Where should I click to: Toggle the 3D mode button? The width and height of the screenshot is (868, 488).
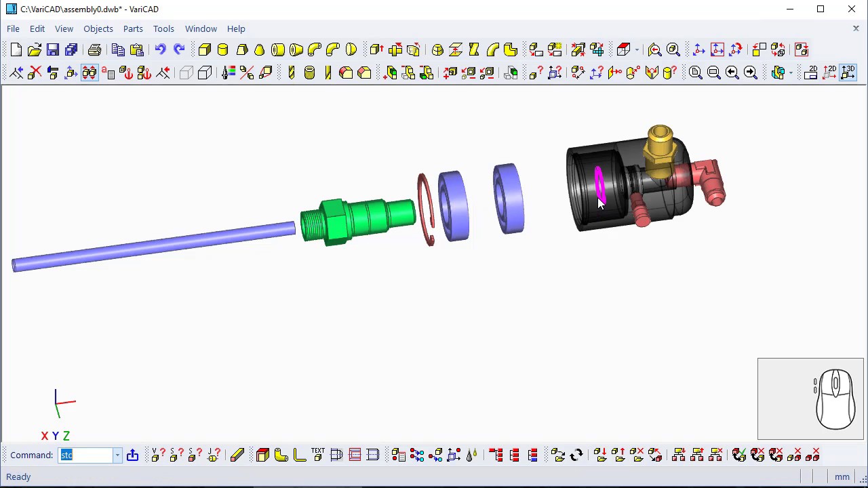pos(848,72)
